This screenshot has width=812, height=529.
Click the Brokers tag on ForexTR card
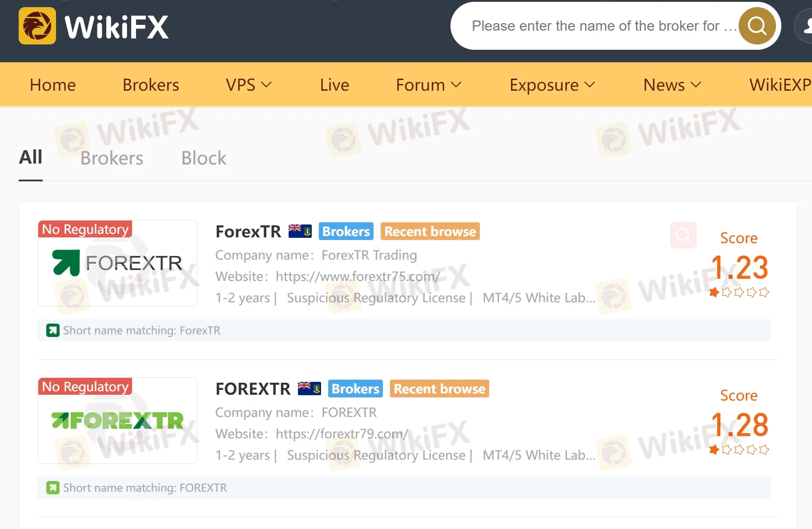[x=346, y=231]
